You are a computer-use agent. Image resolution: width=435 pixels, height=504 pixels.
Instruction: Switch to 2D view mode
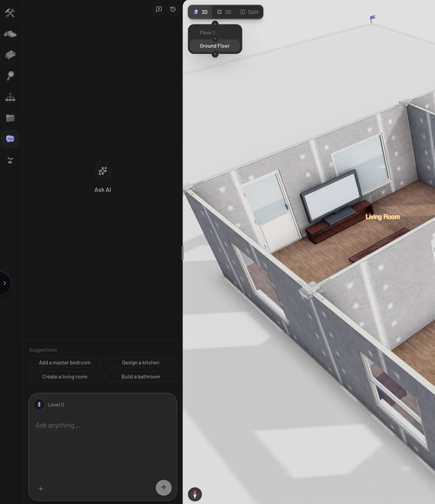point(224,12)
